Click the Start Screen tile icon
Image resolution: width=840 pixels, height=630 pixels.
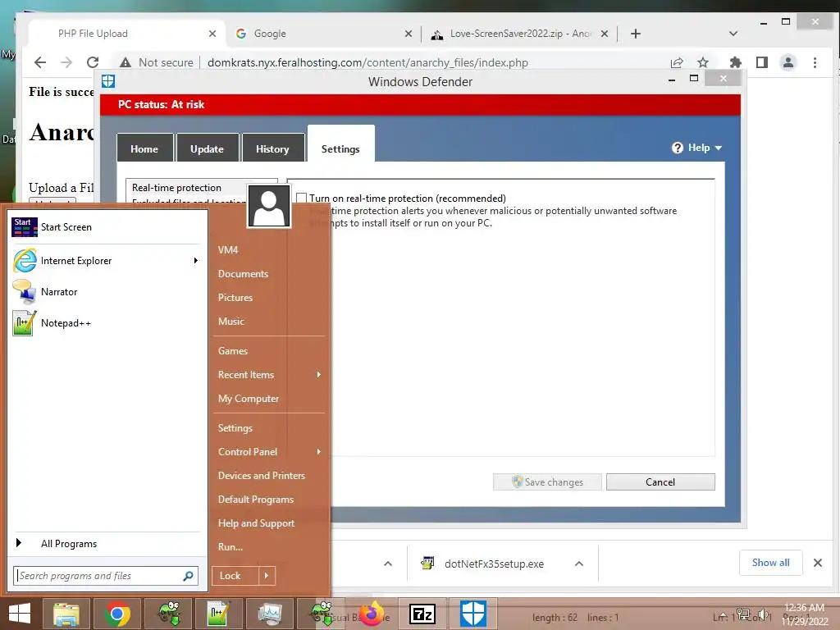point(24,227)
